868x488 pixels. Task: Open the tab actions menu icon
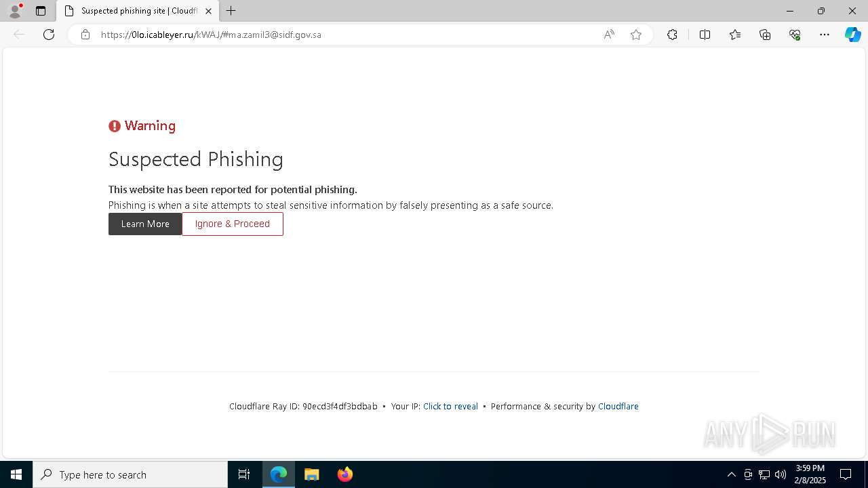tap(41, 11)
